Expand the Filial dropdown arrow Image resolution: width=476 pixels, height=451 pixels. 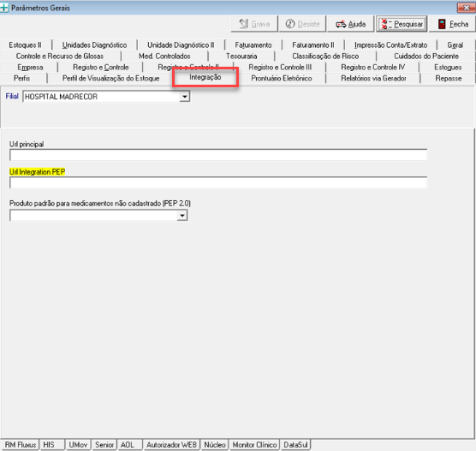point(184,97)
